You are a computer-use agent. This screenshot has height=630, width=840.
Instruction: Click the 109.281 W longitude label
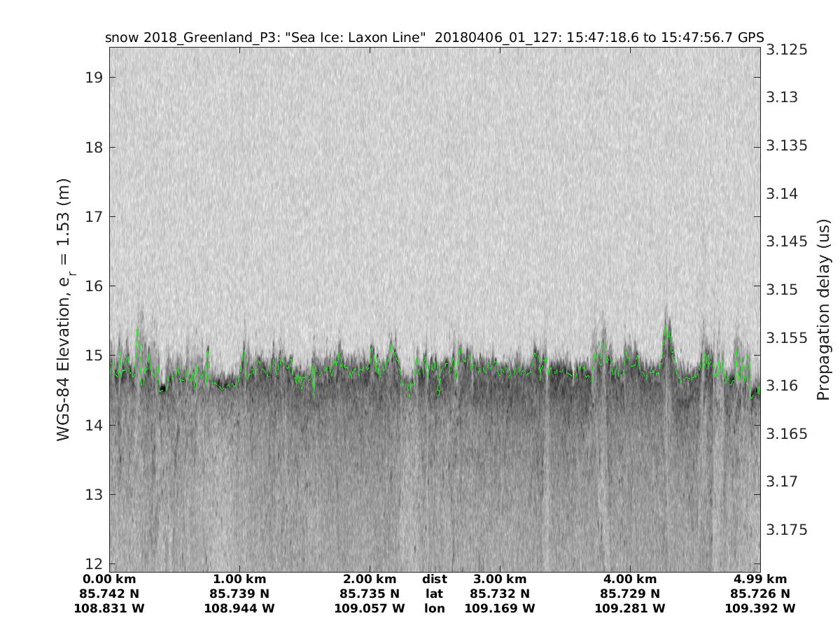coord(630,608)
